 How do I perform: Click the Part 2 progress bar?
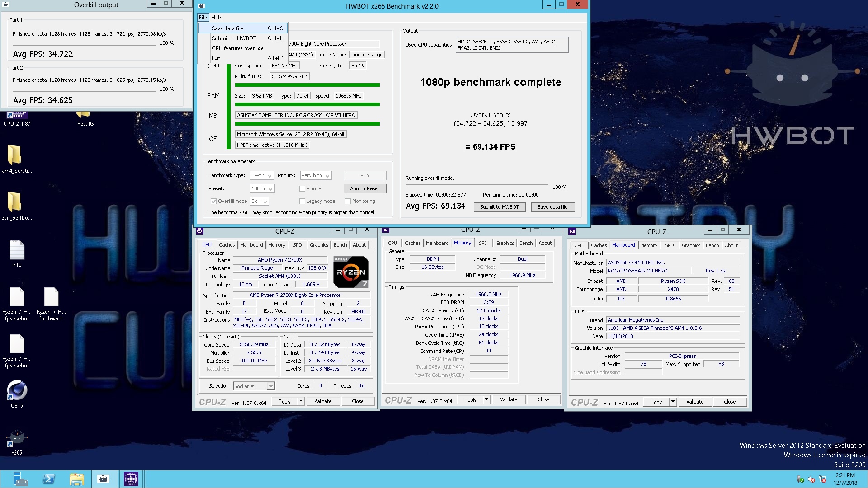click(x=85, y=92)
